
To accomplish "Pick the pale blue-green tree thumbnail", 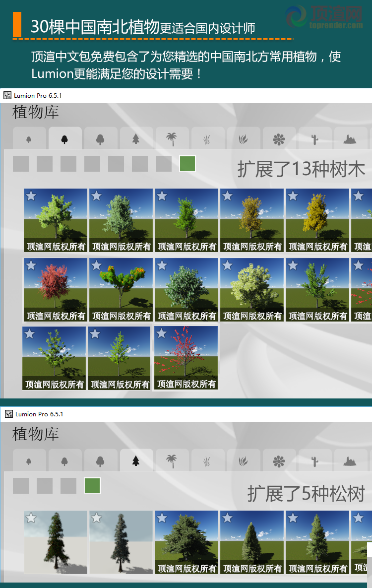I will 121,220.
